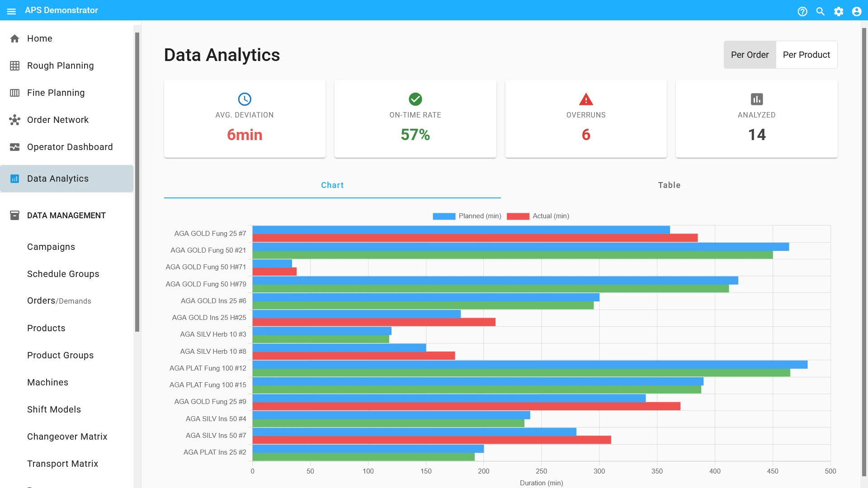Click the sidebar scrollbar
Screen dimensions: 868x488
coord(137,182)
